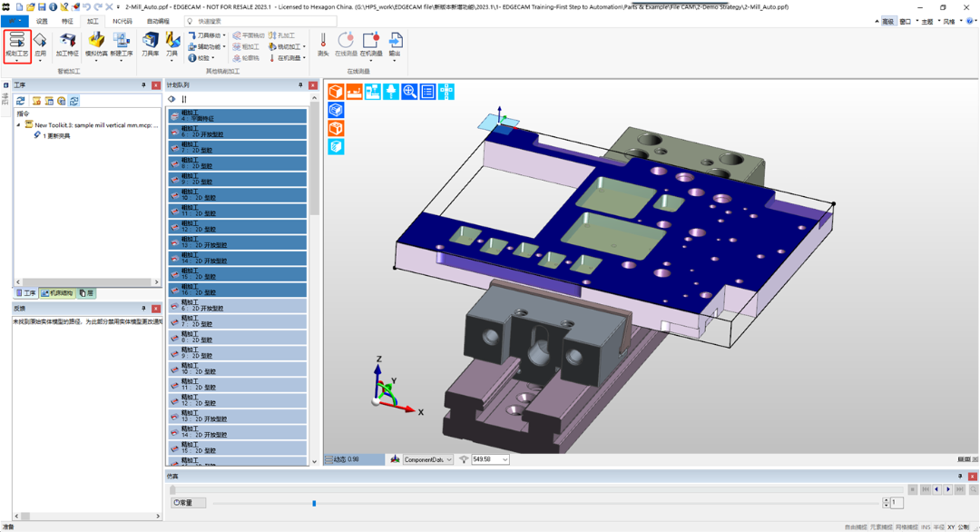Open the ComponentData dropdown
Image resolution: width=980 pixels, height=532 pixels.
click(427, 459)
